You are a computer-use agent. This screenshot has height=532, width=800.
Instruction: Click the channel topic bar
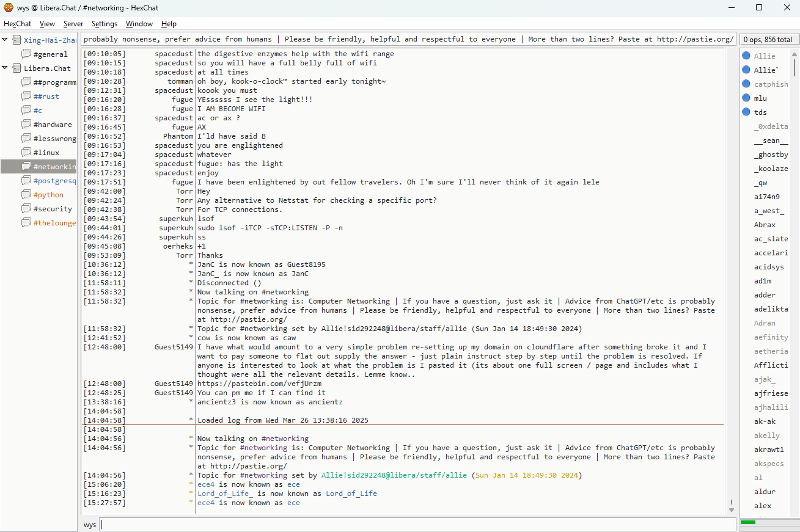click(x=408, y=39)
